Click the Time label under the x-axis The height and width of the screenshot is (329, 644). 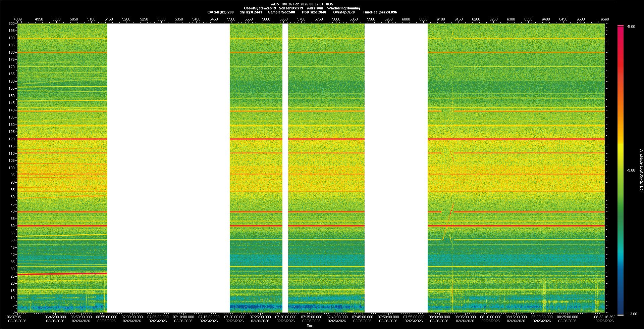point(310,326)
